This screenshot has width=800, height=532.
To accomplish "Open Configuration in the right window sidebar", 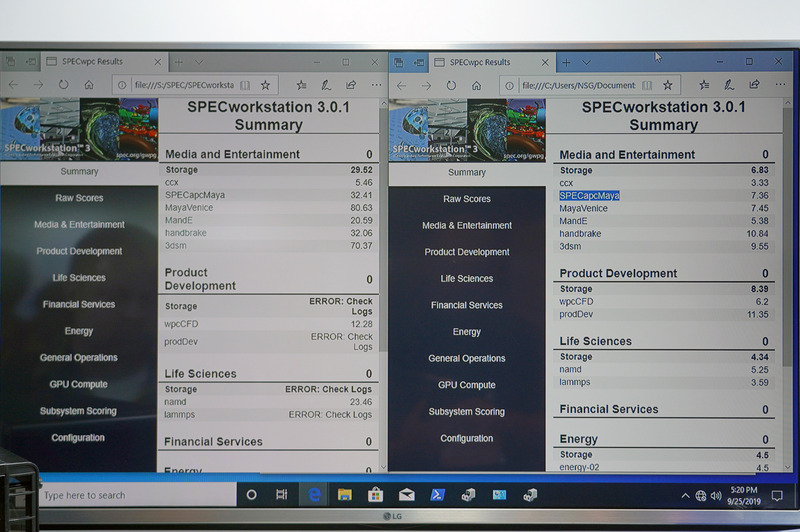I will tap(467, 438).
